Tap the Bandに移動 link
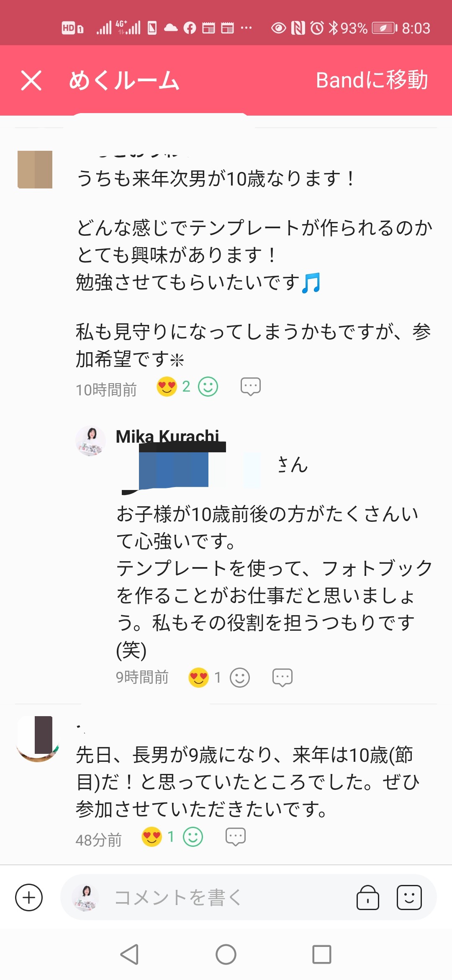 [x=372, y=80]
